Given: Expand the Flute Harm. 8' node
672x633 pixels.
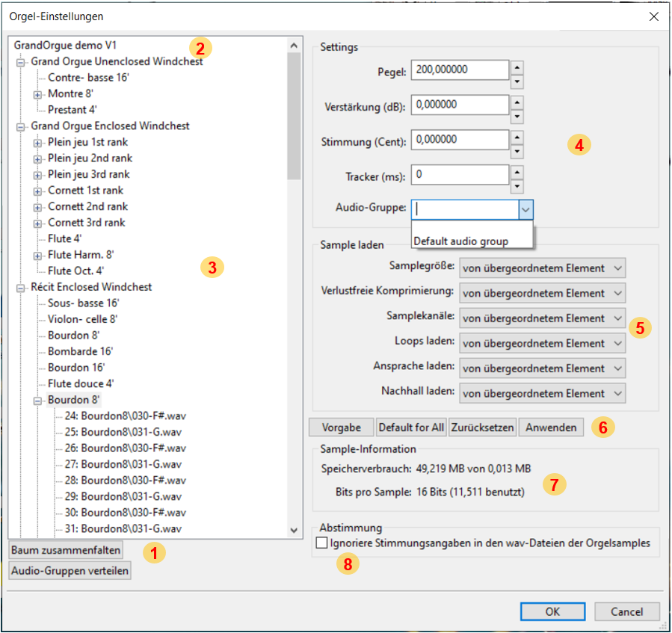Looking at the screenshot, I should point(37,256).
